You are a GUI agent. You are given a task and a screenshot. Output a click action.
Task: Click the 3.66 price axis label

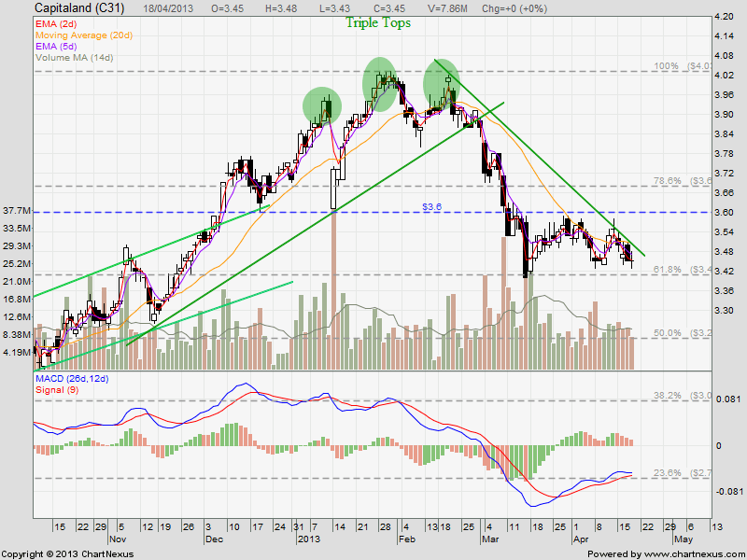tap(725, 192)
